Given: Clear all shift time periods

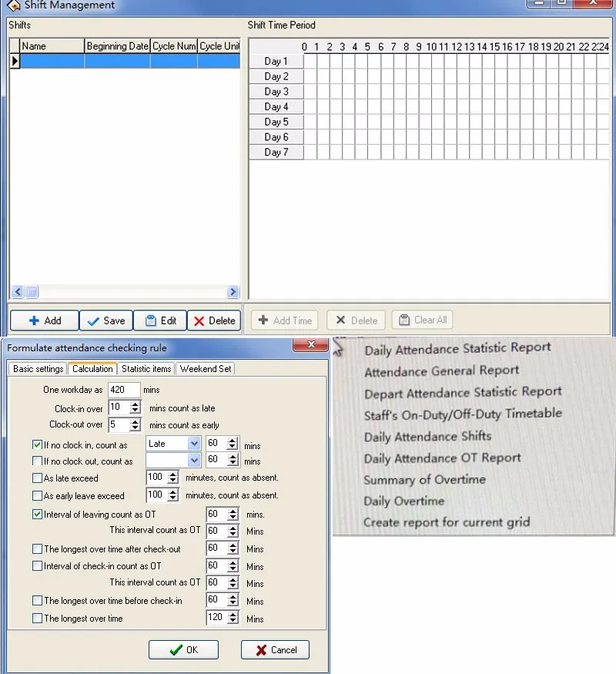Looking at the screenshot, I should (x=422, y=320).
